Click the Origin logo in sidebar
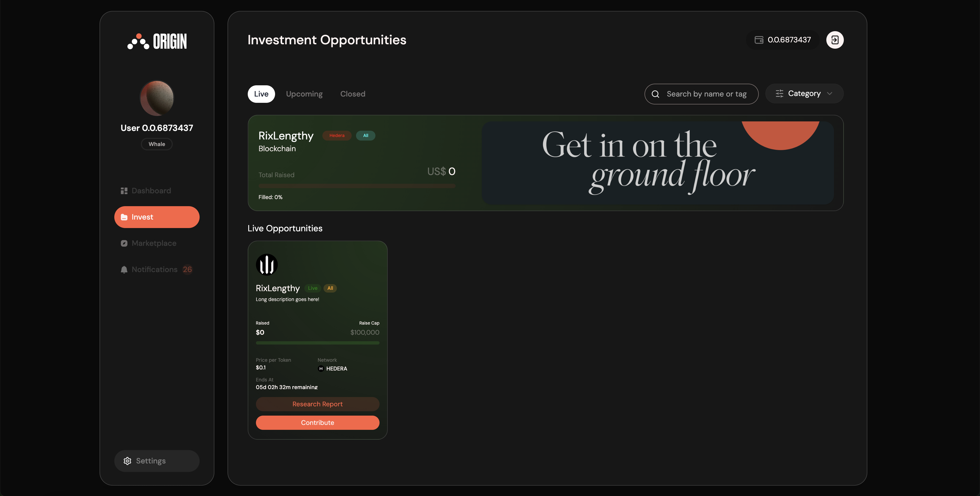 (157, 41)
